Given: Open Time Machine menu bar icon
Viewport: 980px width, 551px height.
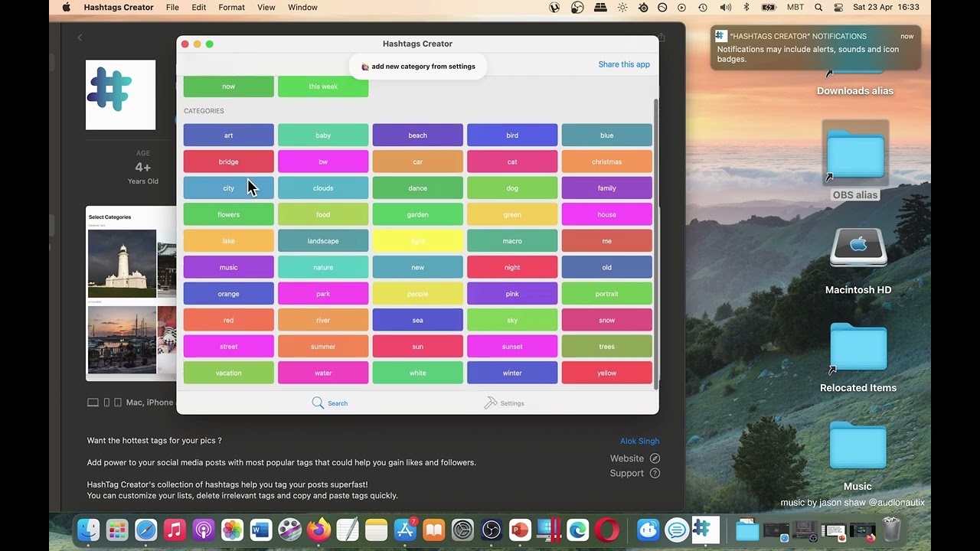Looking at the screenshot, I should tap(702, 8).
